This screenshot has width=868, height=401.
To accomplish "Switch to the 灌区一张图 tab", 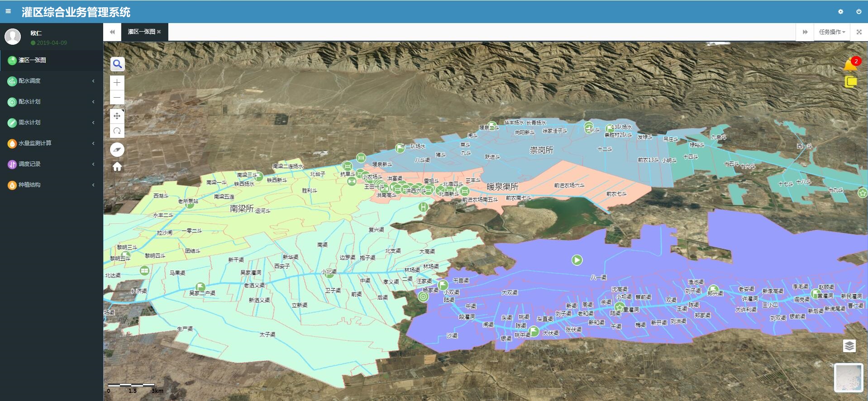I will tap(141, 32).
